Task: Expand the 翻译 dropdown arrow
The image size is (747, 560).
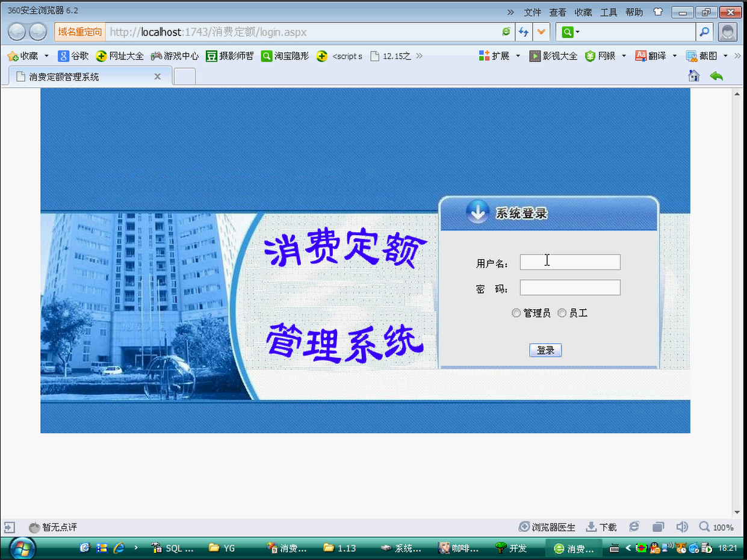Action: (x=674, y=56)
